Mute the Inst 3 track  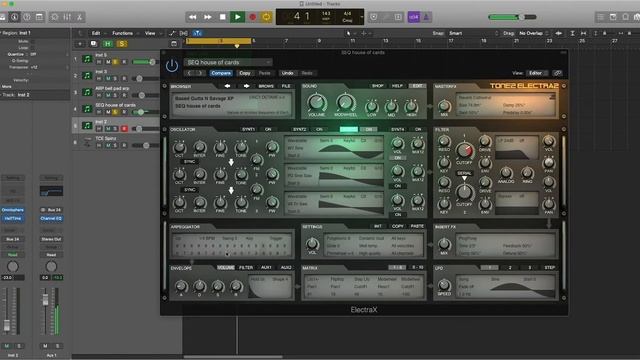108,78
